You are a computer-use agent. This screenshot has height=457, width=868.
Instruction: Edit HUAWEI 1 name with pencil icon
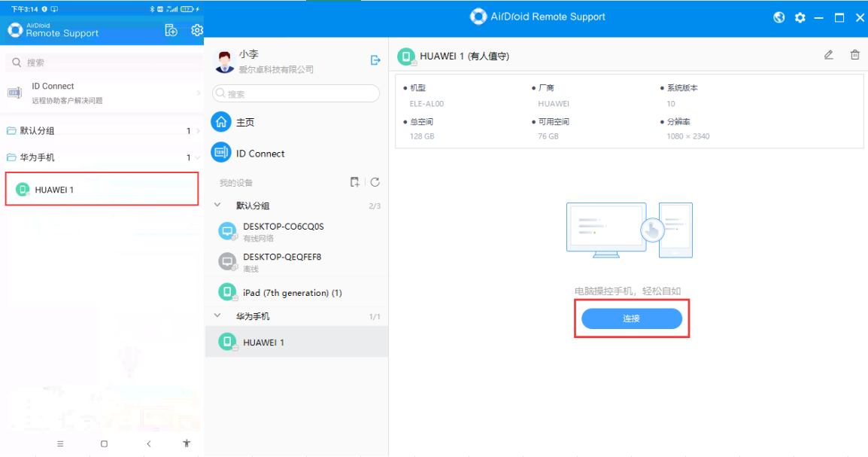point(829,55)
